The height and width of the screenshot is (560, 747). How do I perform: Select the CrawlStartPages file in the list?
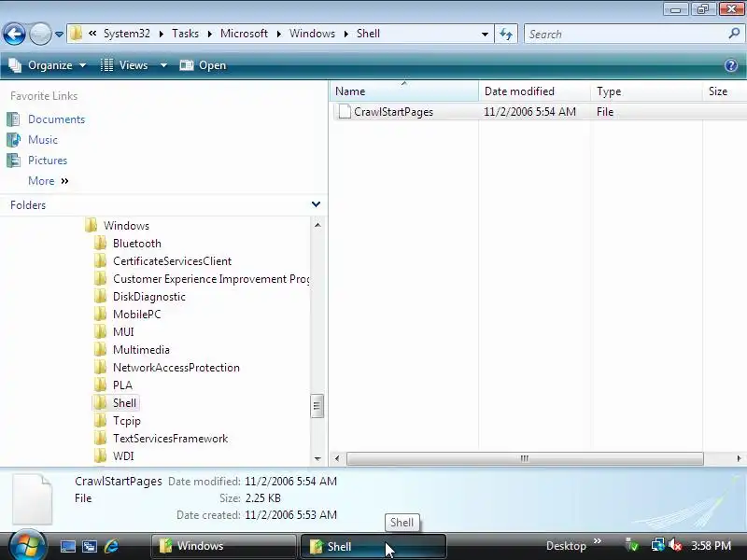[x=393, y=112]
